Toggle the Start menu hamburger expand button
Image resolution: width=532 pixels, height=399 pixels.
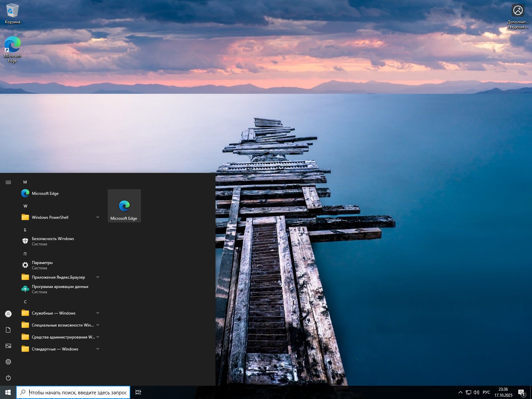[8, 182]
